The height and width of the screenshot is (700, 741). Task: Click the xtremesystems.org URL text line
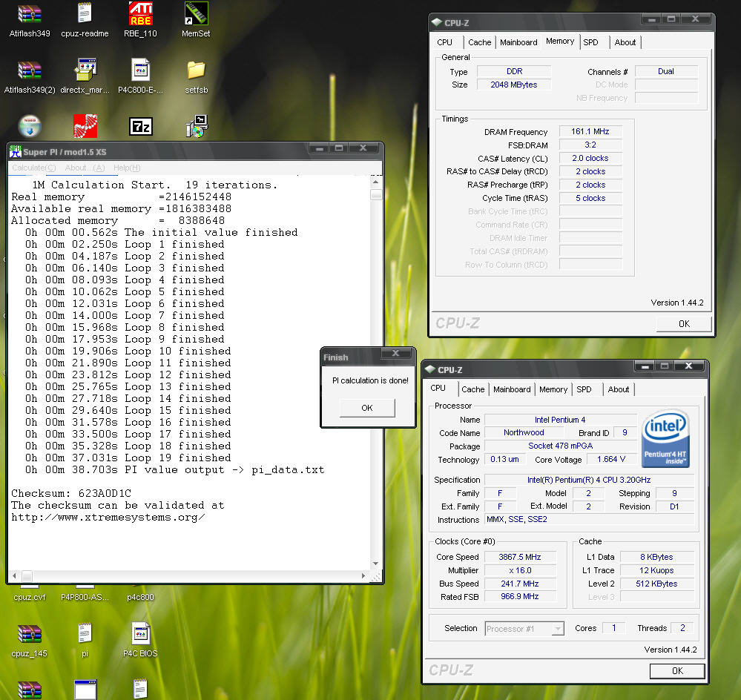(x=108, y=517)
